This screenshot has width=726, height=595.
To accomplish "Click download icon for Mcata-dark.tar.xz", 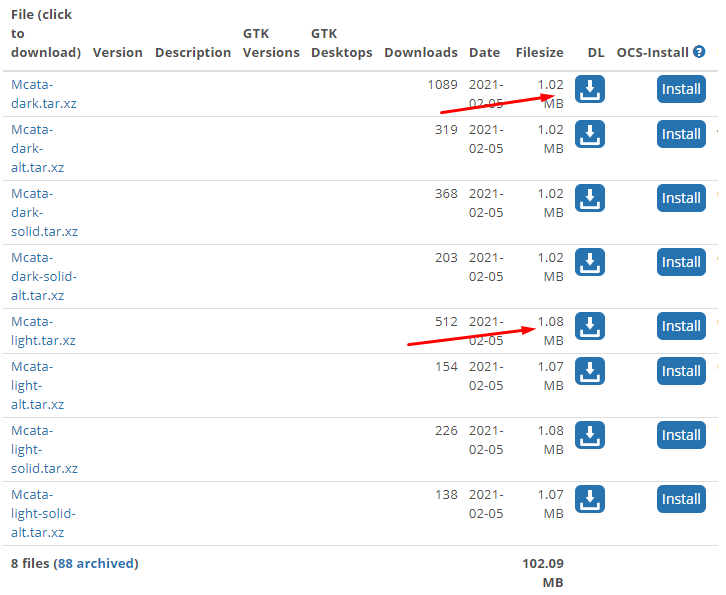I will click(x=590, y=89).
